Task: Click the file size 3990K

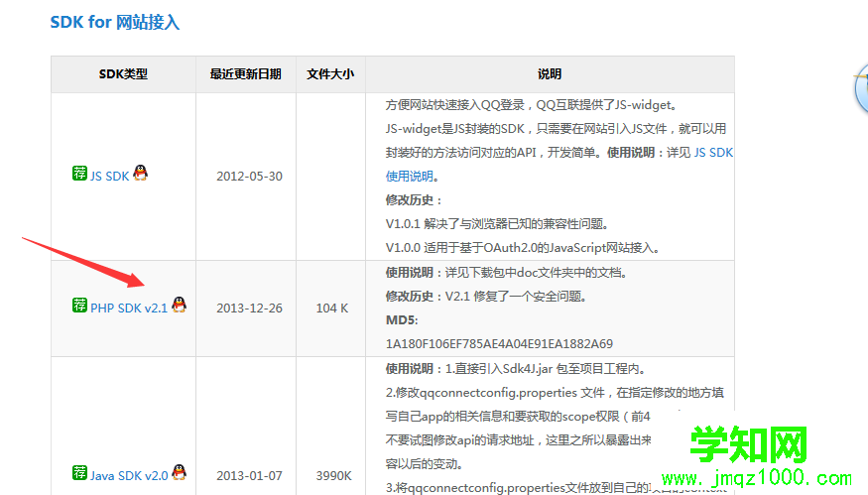Action: click(x=333, y=475)
